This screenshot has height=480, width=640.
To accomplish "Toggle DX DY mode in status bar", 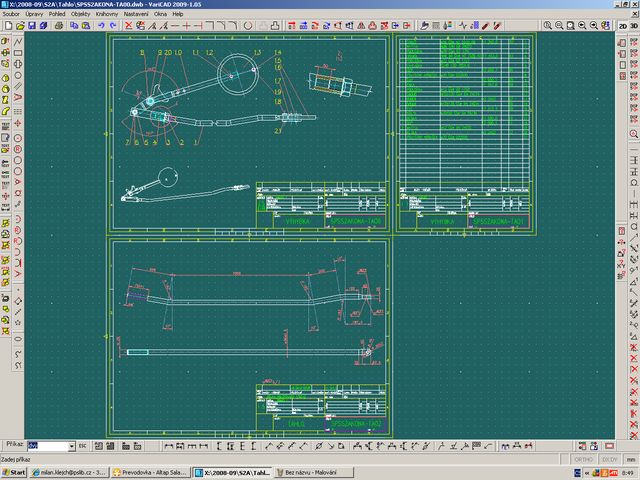I will pos(609,460).
